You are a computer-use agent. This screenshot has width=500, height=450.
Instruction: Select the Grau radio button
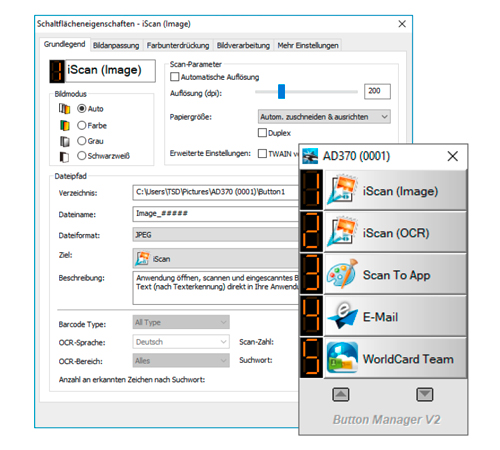coord(82,141)
